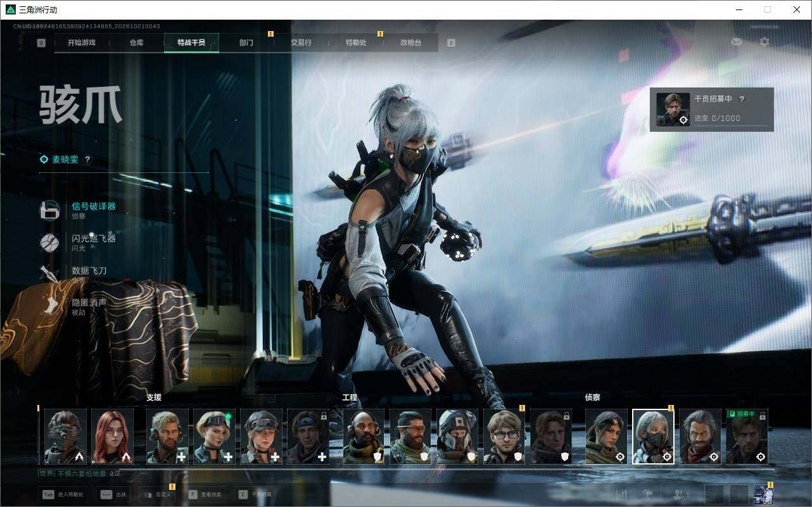Select the goggled-helmet assault operator portrait
Viewport: 812px width, 507px height.
coord(65,437)
